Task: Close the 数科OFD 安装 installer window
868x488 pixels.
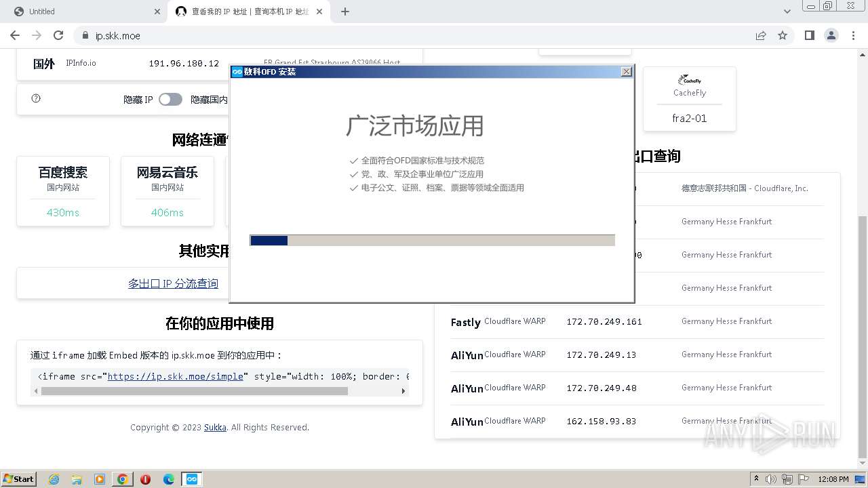Action: point(627,72)
